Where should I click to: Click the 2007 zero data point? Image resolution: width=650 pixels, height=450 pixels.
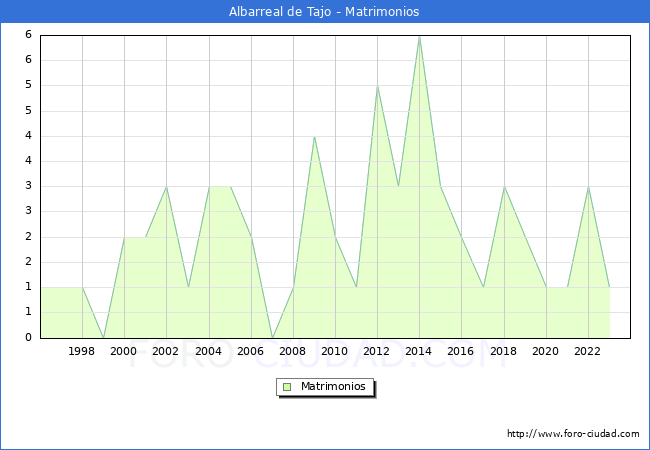click(x=272, y=338)
